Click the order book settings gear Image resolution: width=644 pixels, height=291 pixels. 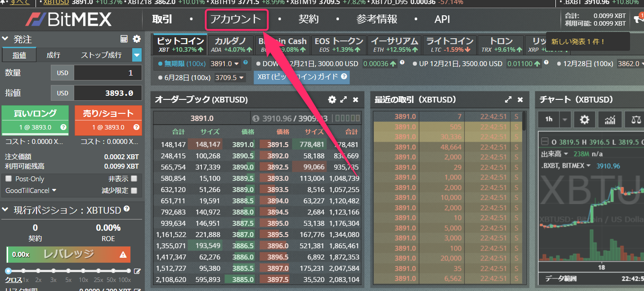[x=332, y=100]
